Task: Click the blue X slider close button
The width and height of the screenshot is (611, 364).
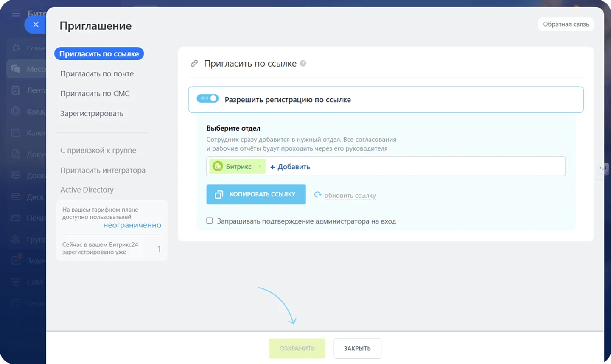Action: (x=36, y=25)
